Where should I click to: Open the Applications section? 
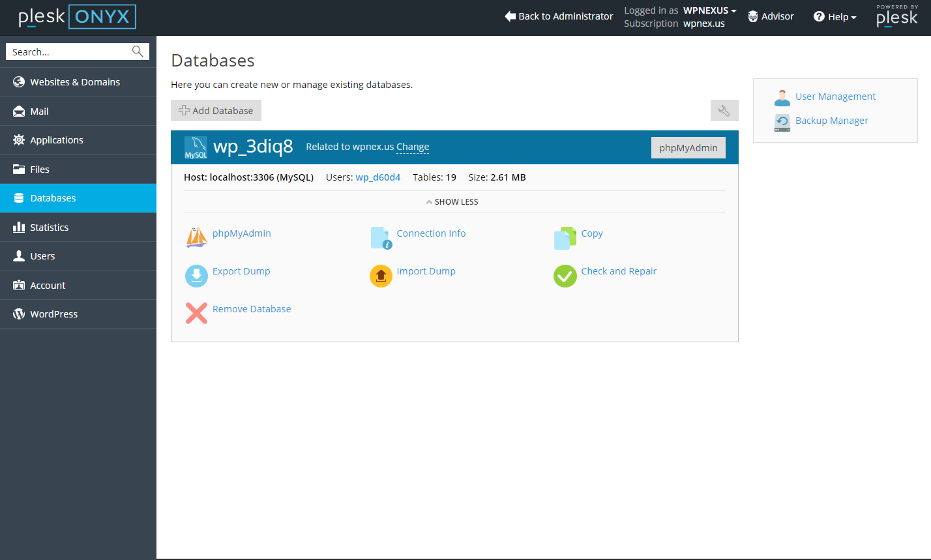78,140
